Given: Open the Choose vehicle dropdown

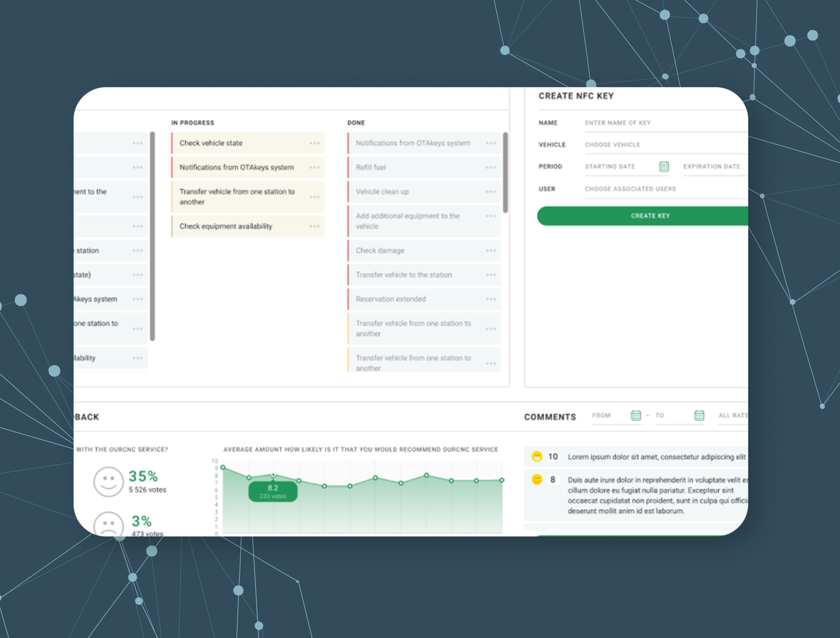Looking at the screenshot, I should pyautogui.click(x=666, y=145).
